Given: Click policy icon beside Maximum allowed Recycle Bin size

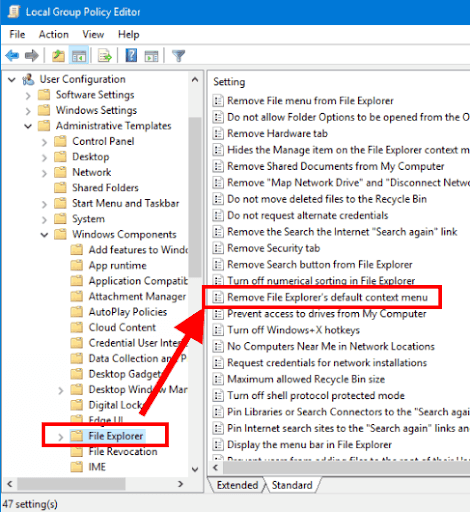Looking at the screenshot, I should click(x=218, y=379).
